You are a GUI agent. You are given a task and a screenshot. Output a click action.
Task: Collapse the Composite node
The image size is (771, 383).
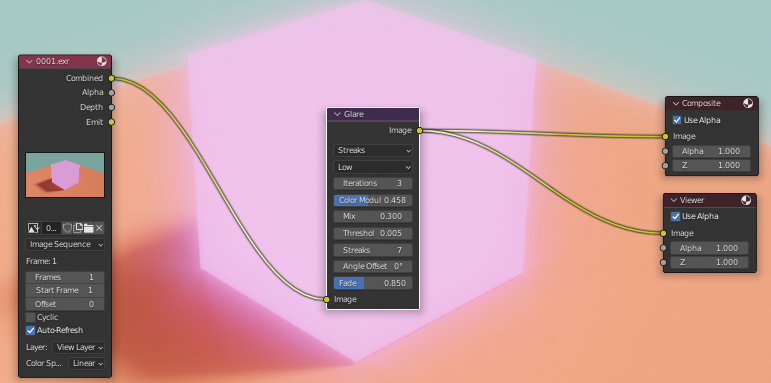(676, 103)
